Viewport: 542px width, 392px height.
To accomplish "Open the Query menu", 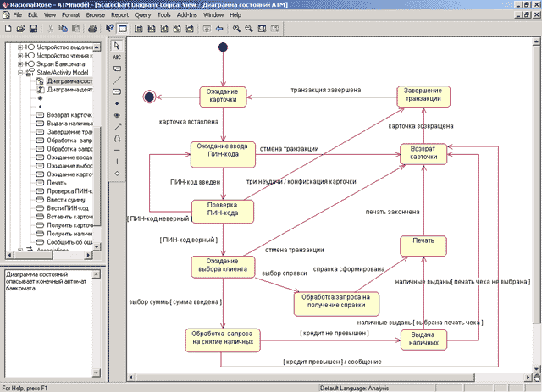I will point(143,15).
